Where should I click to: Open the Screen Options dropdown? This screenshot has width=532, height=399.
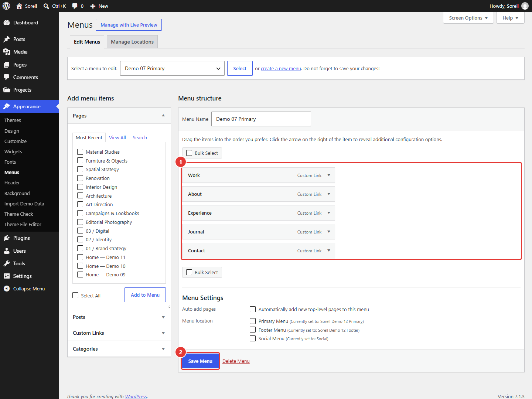coord(468,18)
